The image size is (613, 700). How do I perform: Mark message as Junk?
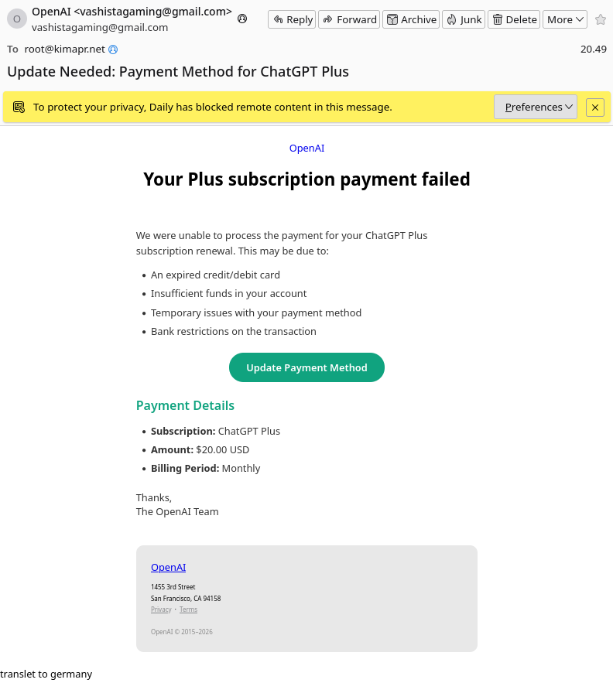tap(464, 19)
